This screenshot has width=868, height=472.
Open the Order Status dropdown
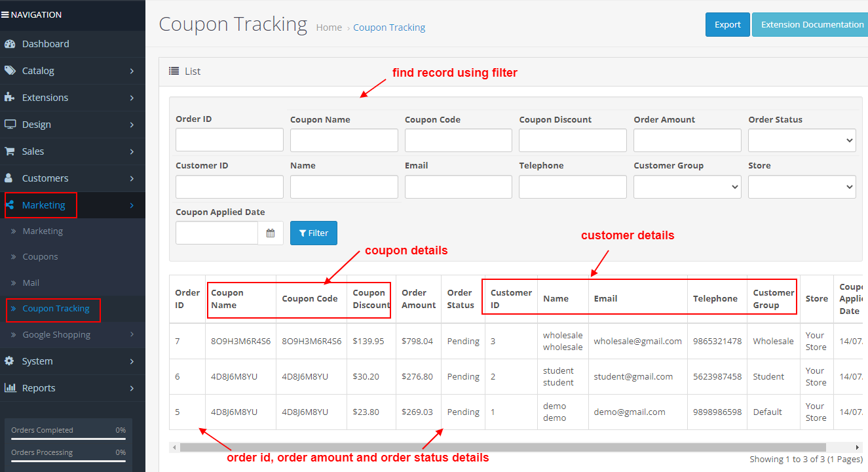(x=802, y=140)
